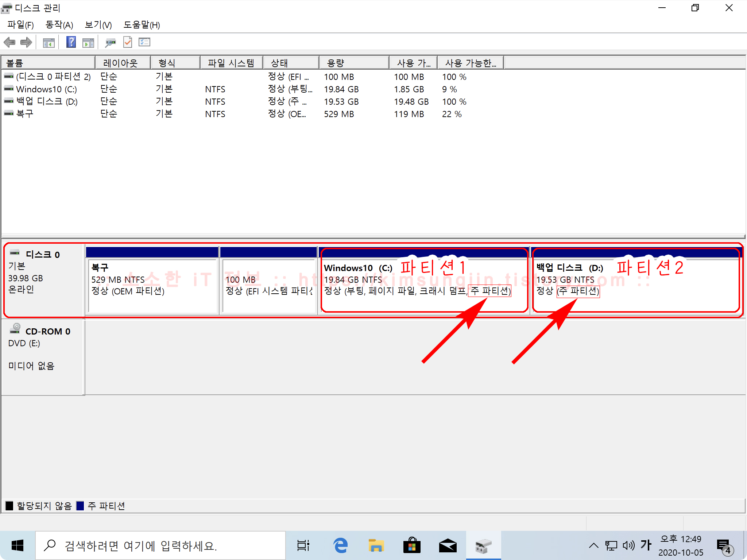Click the checklist settings toolbar icon

(144, 42)
